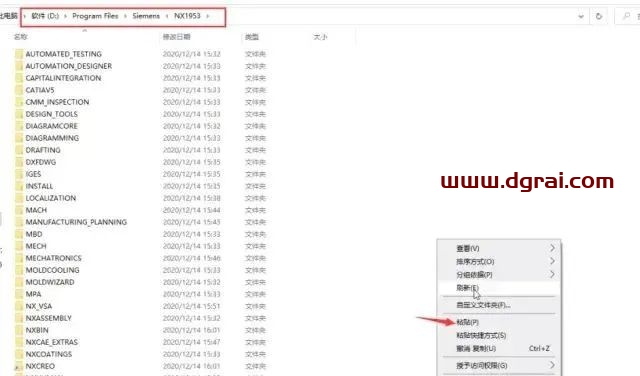Go to Program Files in the breadcrumb
The width and height of the screenshot is (640, 376).
pos(95,16)
